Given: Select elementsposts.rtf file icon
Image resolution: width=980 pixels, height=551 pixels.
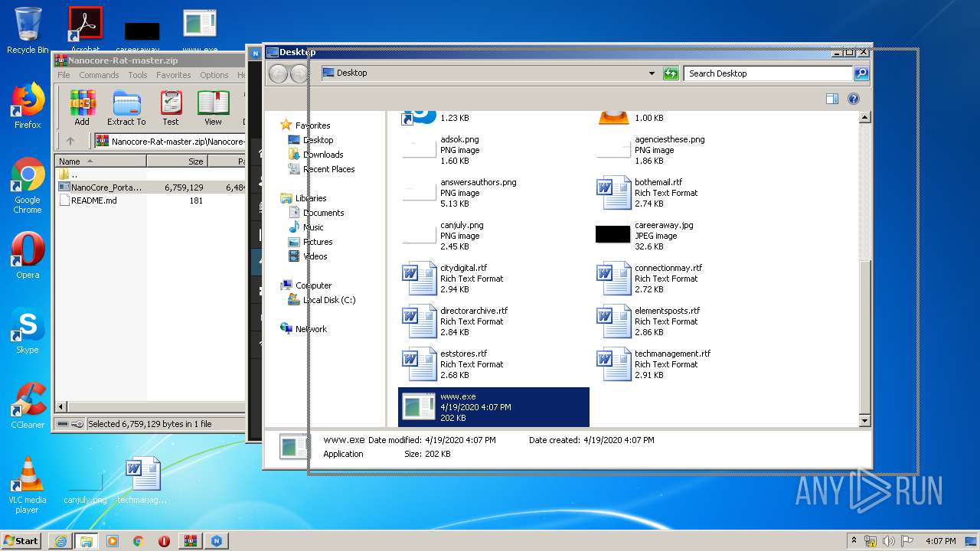Looking at the screenshot, I should coord(613,321).
